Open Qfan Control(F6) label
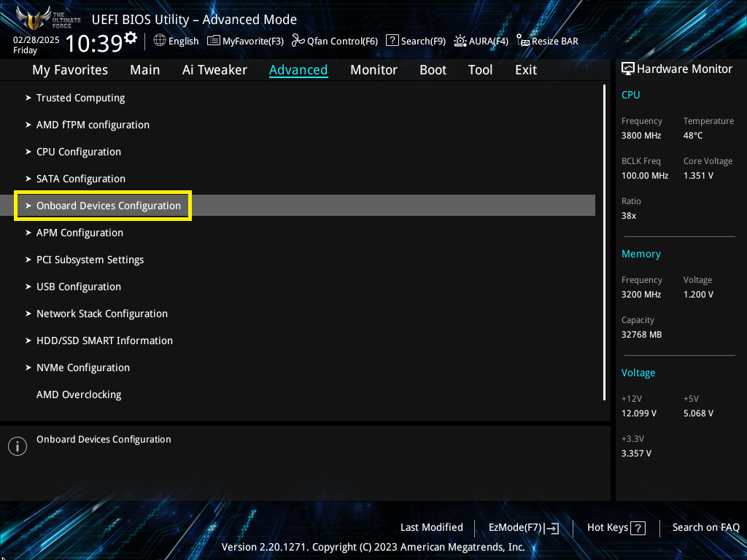747x560 pixels. pos(342,42)
